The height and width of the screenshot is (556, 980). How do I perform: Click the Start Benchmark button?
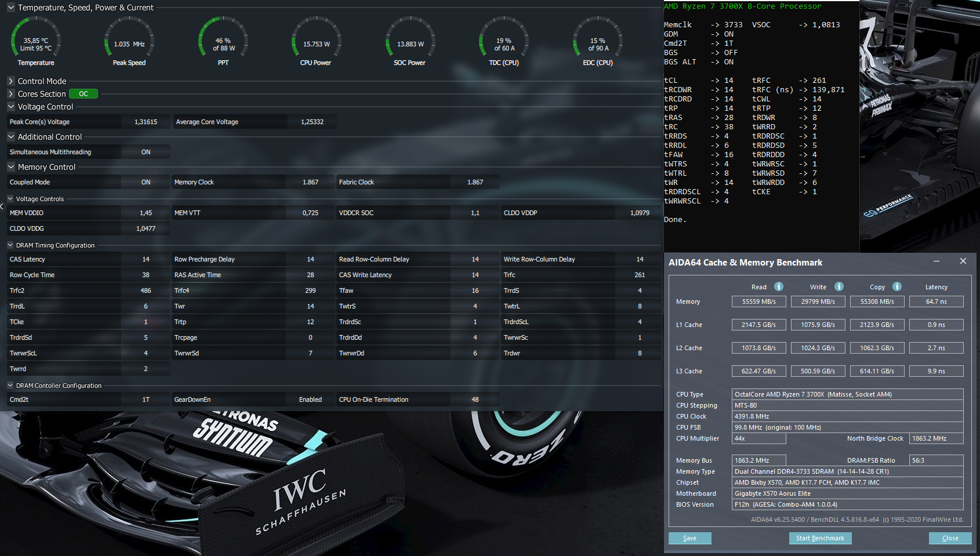[820, 538]
